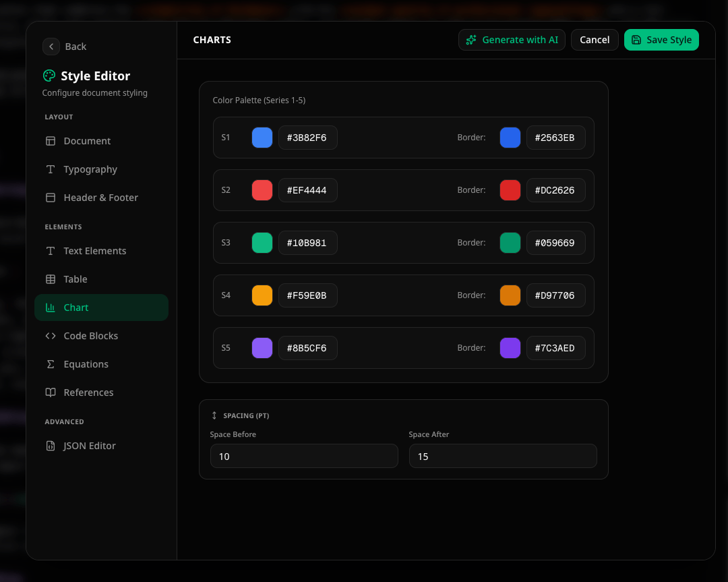
Task: Edit the #10B981 hex field
Action: pos(308,243)
